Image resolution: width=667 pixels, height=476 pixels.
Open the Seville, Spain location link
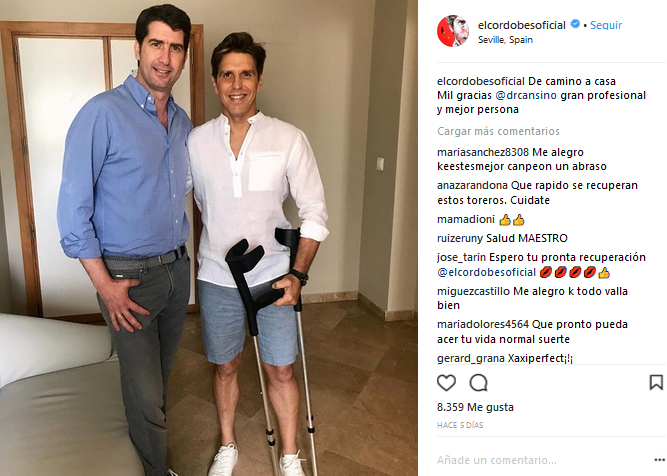505,40
